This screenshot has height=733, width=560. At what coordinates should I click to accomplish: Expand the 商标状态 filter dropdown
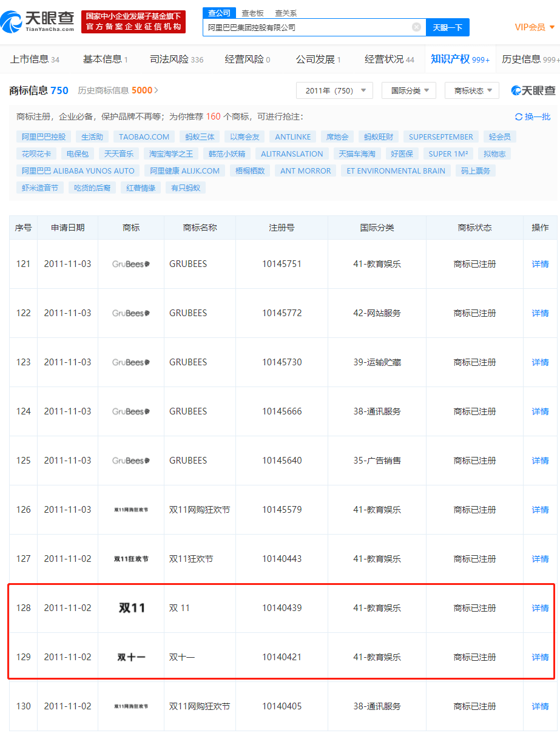[x=472, y=90]
